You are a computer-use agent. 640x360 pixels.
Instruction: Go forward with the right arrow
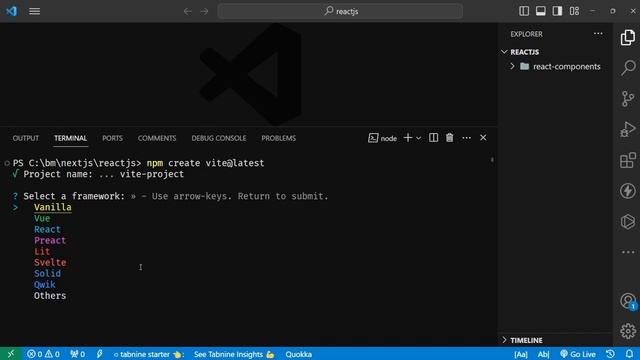tap(204, 11)
